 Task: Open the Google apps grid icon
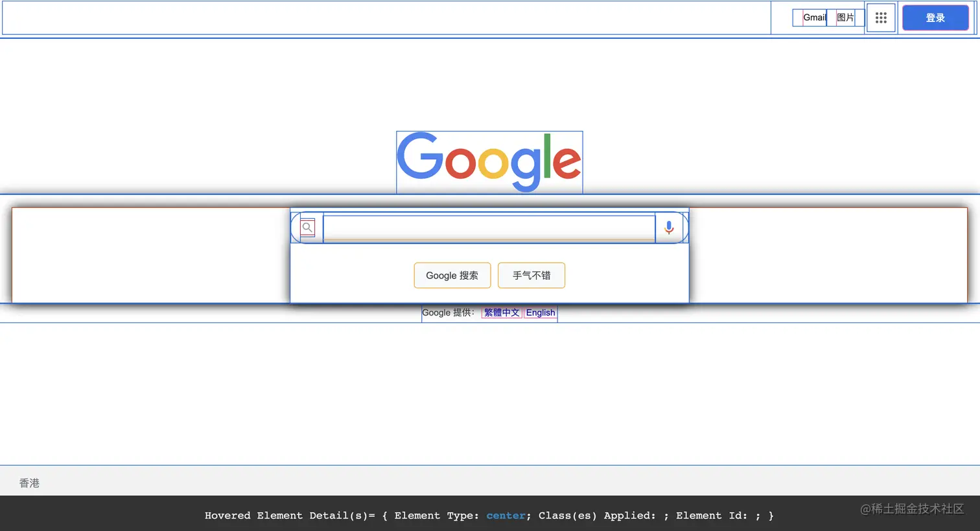pyautogui.click(x=881, y=18)
